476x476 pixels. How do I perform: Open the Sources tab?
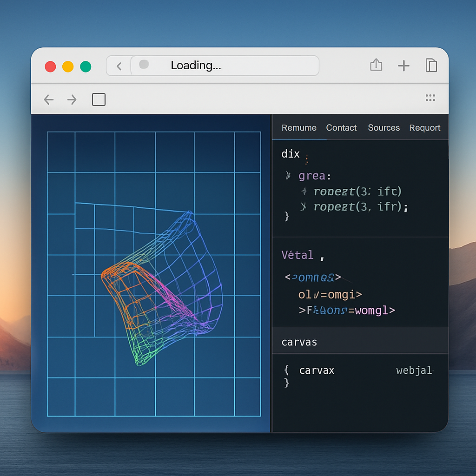[x=383, y=128]
